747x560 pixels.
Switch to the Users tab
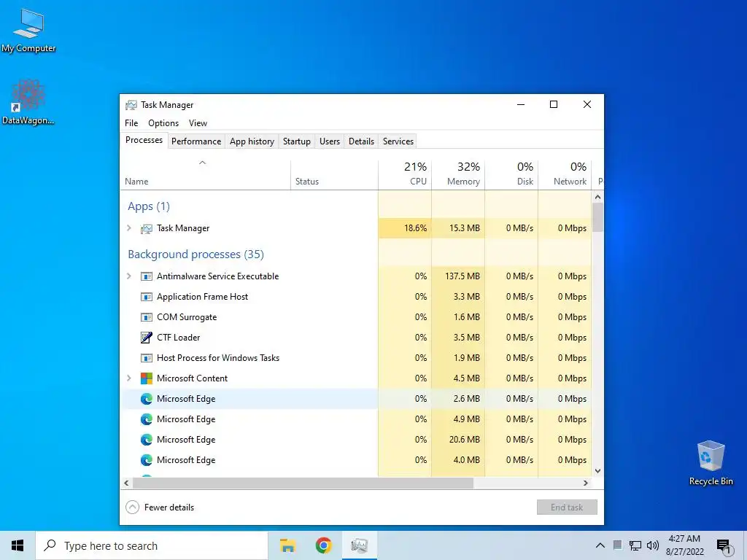click(x=330, y=141)
